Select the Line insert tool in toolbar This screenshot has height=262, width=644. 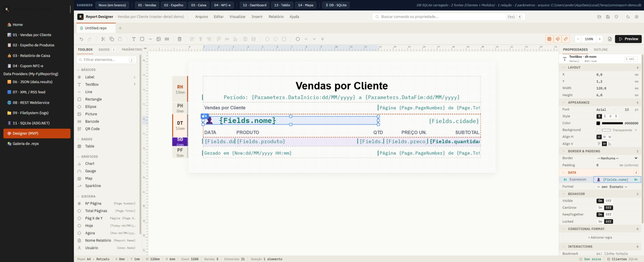point(150,39)
